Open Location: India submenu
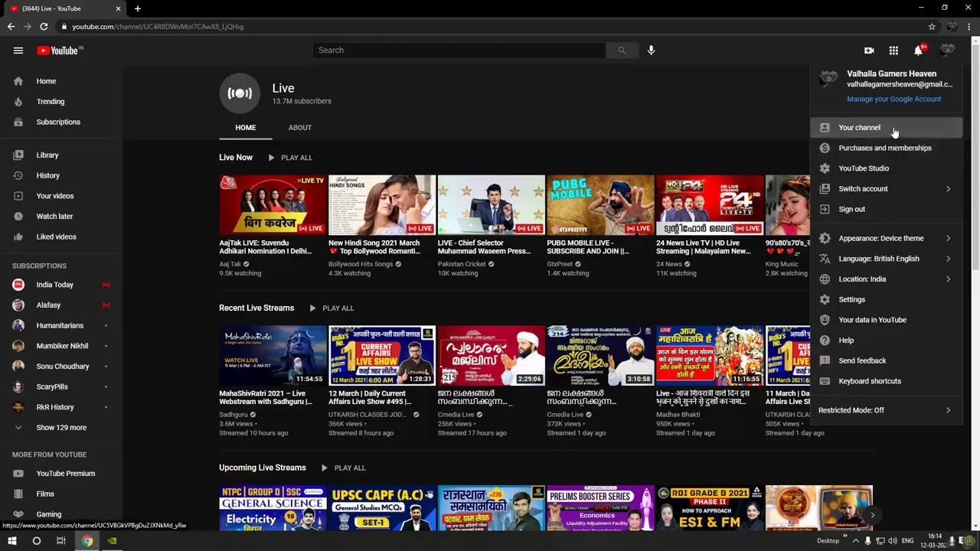The image size is (980, 551). pyautogui.click(x=887, y=279)
